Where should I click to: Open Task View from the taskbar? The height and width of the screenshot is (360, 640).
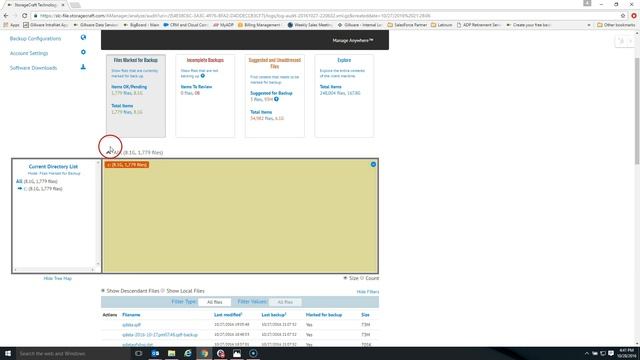click(x=139, y=353)
